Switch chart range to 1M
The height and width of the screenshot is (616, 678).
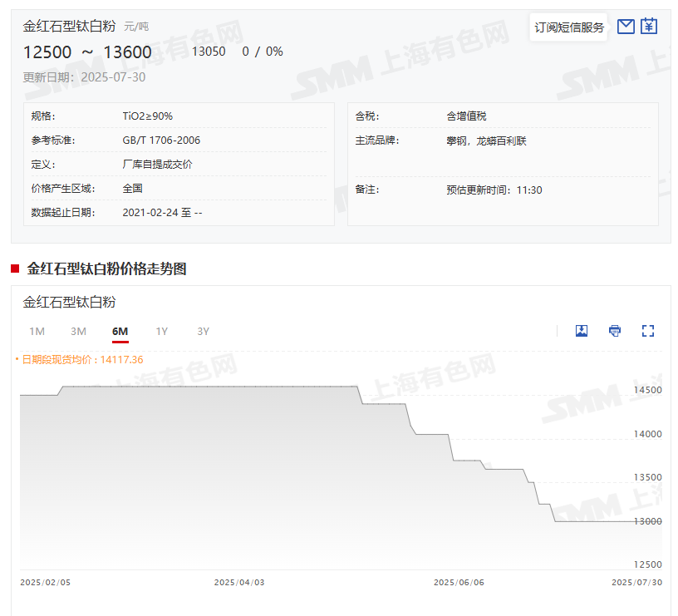pyautogui.click(x=37, y=332)
